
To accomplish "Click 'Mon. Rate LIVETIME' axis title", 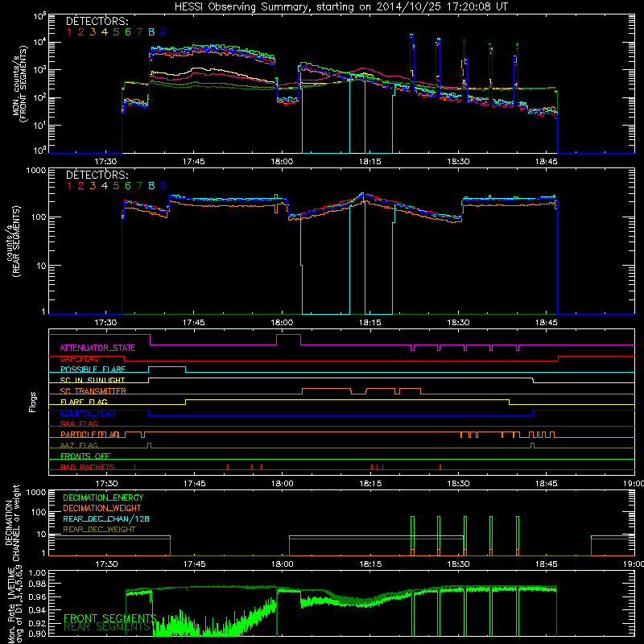I will click(10, 605).
